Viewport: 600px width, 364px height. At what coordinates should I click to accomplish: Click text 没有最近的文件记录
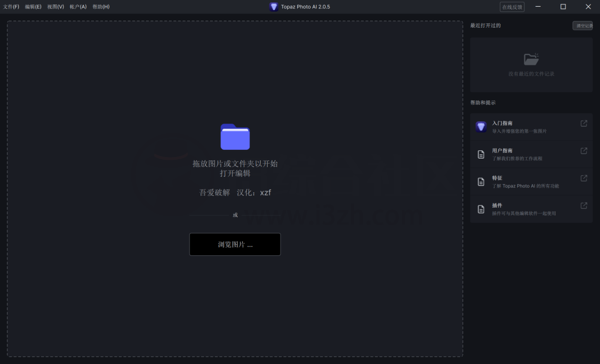tap(531, 74)
